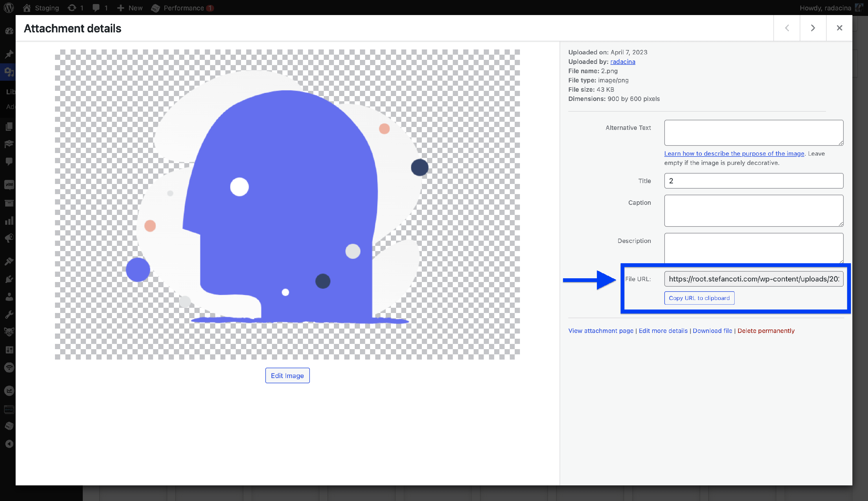
Task: Open the Performance menu in admin bar
Action: coord(183,8)
